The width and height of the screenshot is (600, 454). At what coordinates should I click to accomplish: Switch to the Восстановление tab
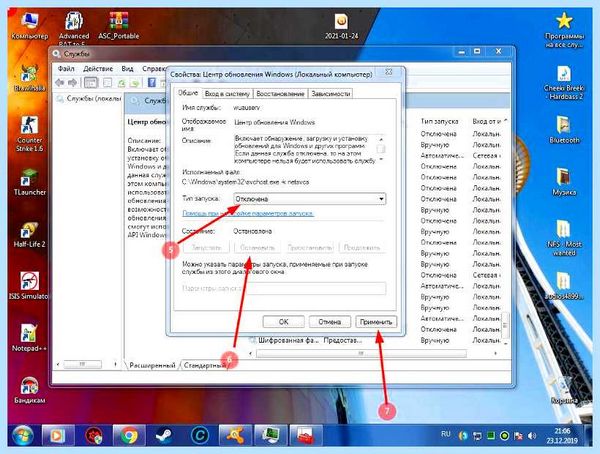(280, 93)
